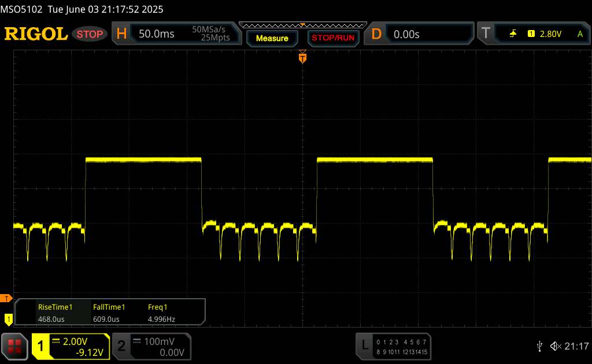Open the trigger T settings icon
The image size is (592, 364).
tap(486, 34)
